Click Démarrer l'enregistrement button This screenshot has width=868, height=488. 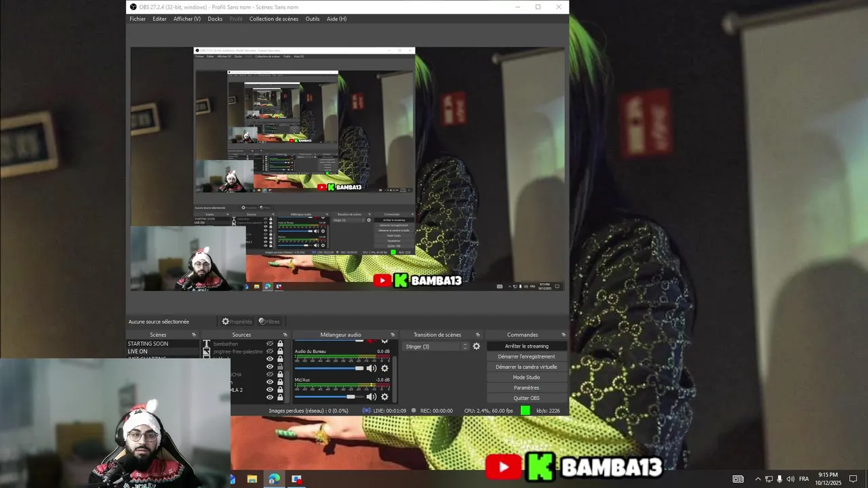(x=526, y=357)
